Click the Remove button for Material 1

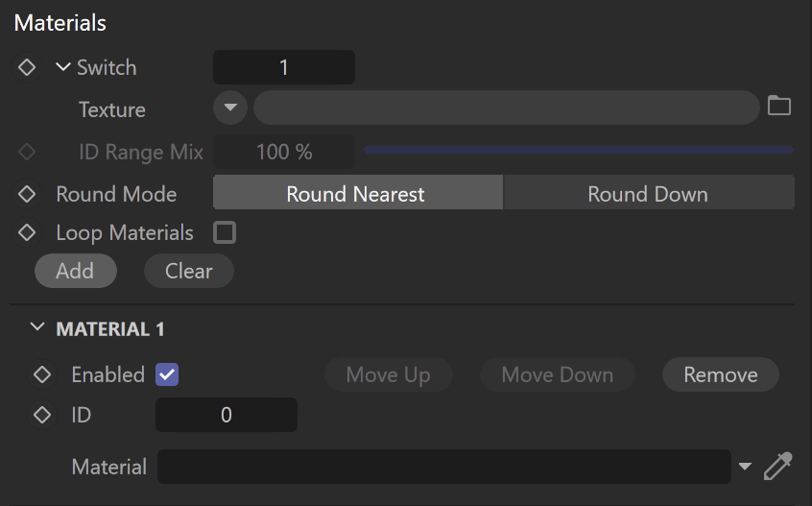721,374
